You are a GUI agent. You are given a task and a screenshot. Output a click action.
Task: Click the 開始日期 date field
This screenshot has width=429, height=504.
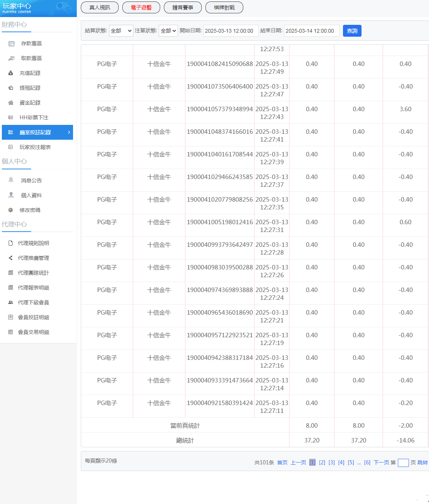229,31
